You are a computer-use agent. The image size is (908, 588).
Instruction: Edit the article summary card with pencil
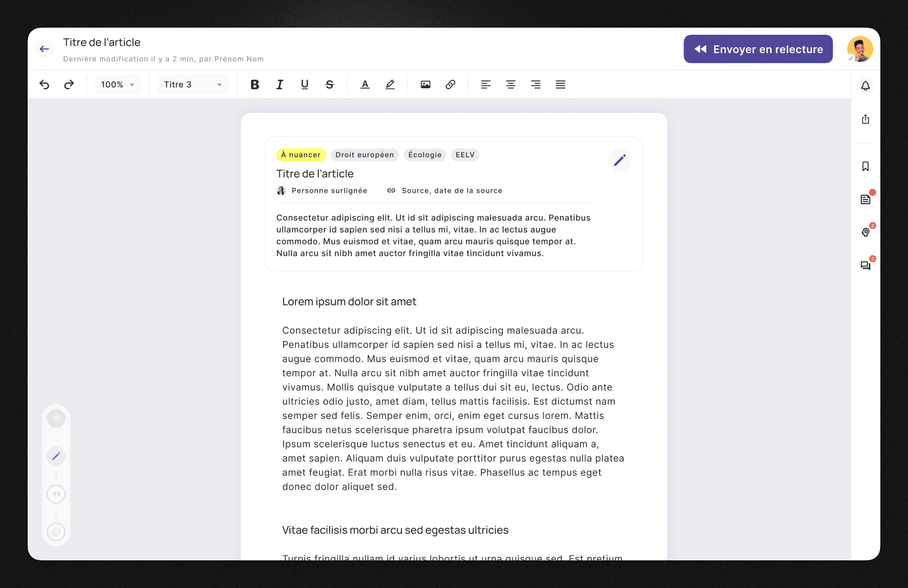619,160
